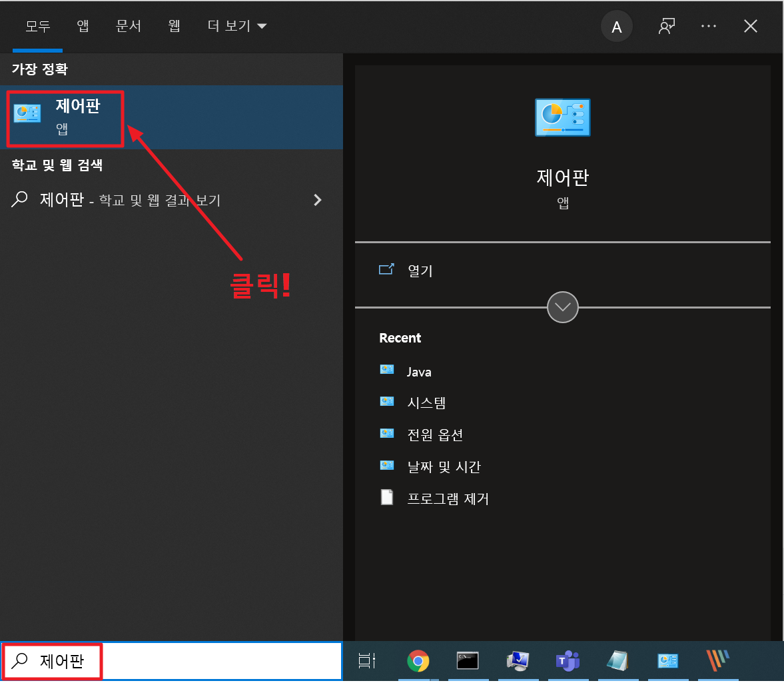Open the three-dot options menu

[x=709, y=27]
